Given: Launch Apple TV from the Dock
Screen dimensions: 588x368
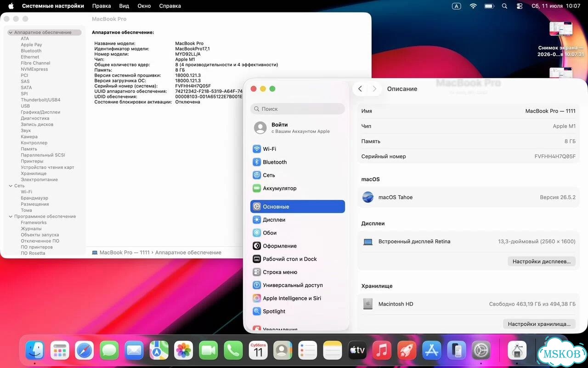Looking at the screenshot, I should pos(357,351).
